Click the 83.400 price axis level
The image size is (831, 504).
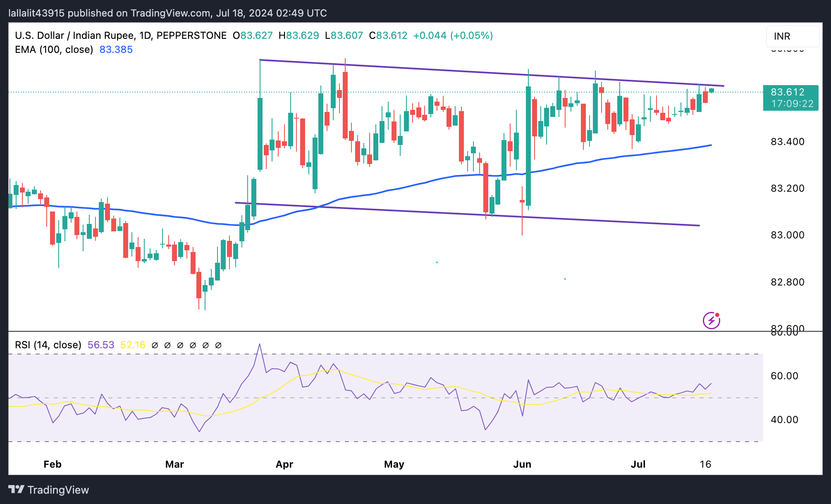(x=787, y=142)
